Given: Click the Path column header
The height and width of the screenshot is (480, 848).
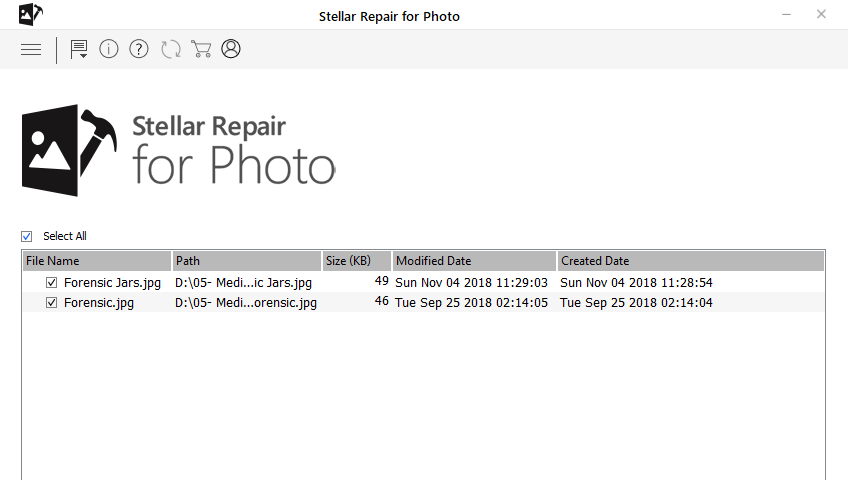Looking at the screenshot, I should pos(247,261).
